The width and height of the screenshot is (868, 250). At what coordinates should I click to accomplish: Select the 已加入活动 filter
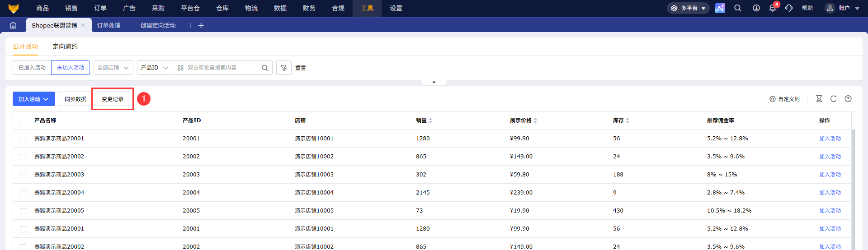pos(32,68)
